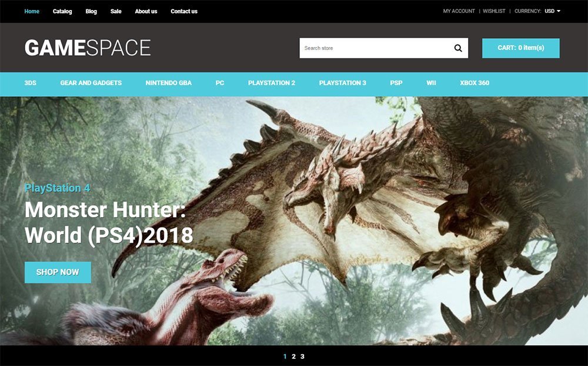The height and width of the screenshot is (366, 588).
Task: Visit the Sale page
Action: point(116,11)
